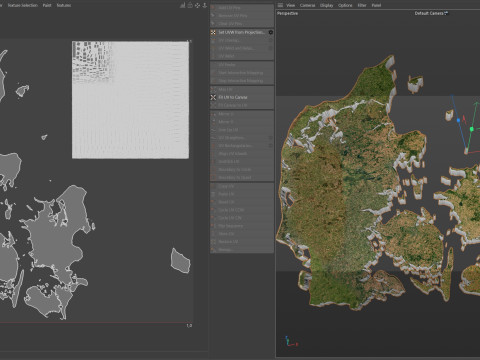This screenshot has height=360, width=480.
Task: Mirror UVs along V
Action: pos(242,122)
